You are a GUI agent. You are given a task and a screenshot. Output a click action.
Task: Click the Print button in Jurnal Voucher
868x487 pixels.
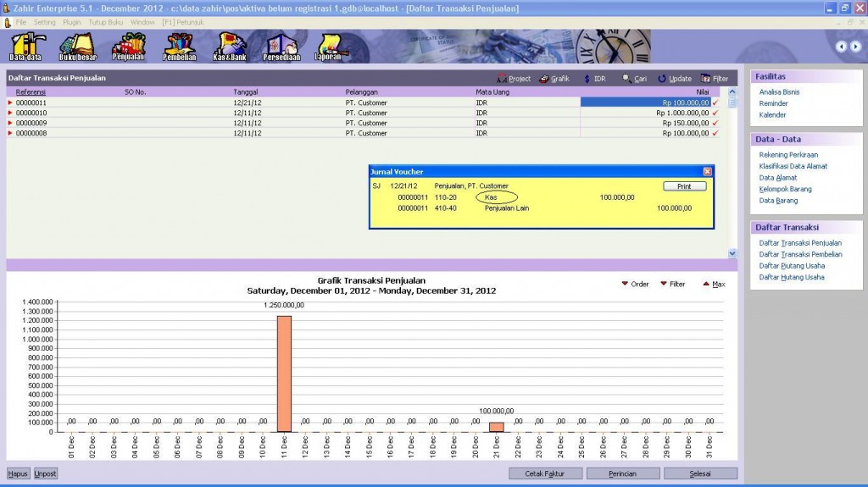point(684,186)
